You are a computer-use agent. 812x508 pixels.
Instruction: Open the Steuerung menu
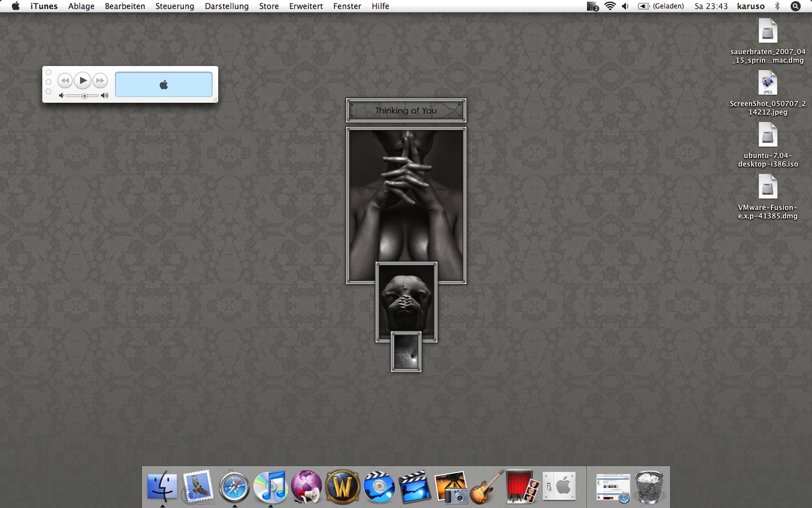pos(175,6)
